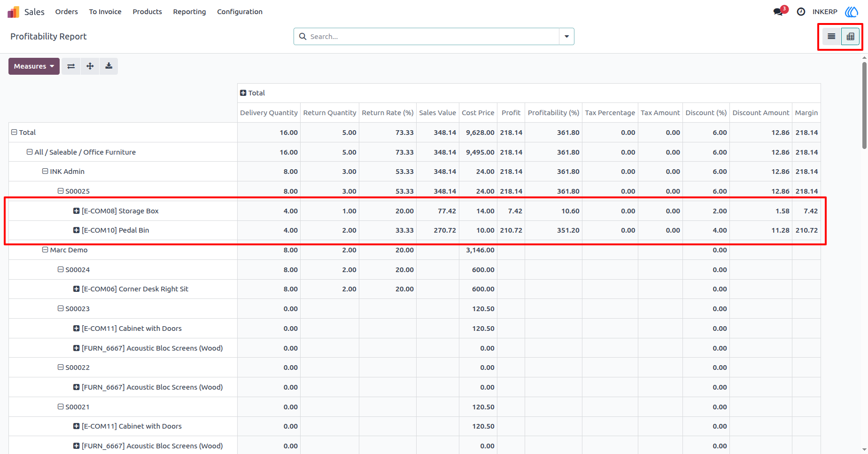868x454 pixels.
Task: Collapse the INK Admin group
Action: (x=45, y=172)
